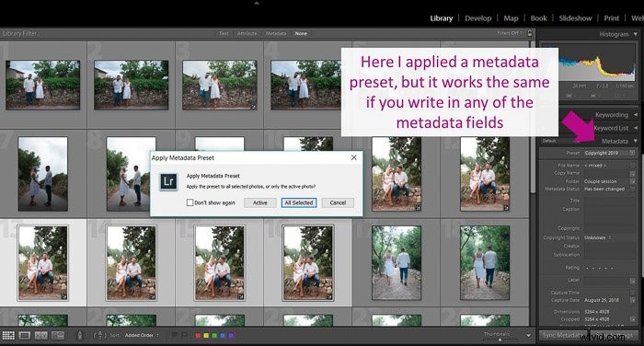Toggle top panel collapse arrow
The width and height of the screenshot is (644, 346).
click(257, 3)
